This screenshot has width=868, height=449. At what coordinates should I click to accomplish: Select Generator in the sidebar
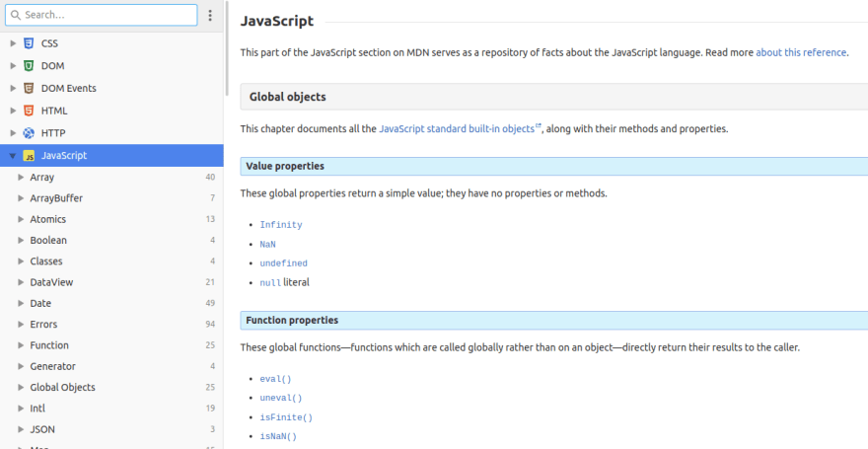click(111, 366)
